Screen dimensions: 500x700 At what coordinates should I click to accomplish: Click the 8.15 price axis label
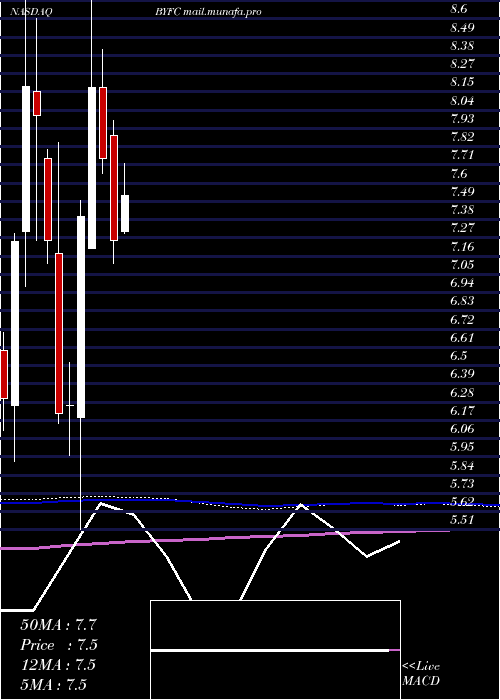(462, 82)
